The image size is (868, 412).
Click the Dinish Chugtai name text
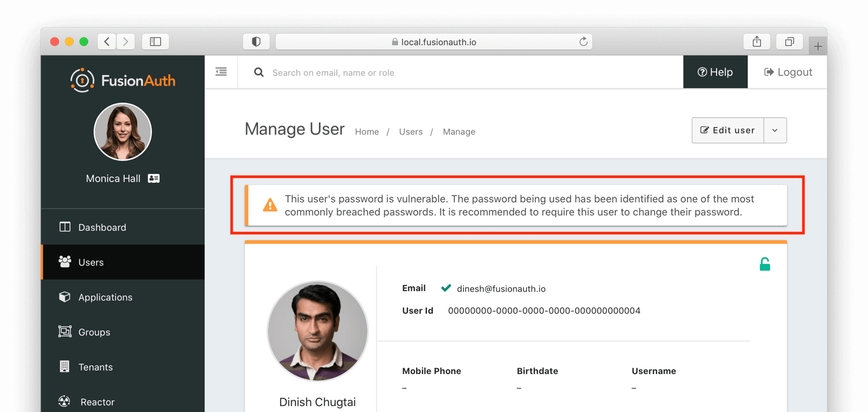pyautogui.click(x=317, y=402)
